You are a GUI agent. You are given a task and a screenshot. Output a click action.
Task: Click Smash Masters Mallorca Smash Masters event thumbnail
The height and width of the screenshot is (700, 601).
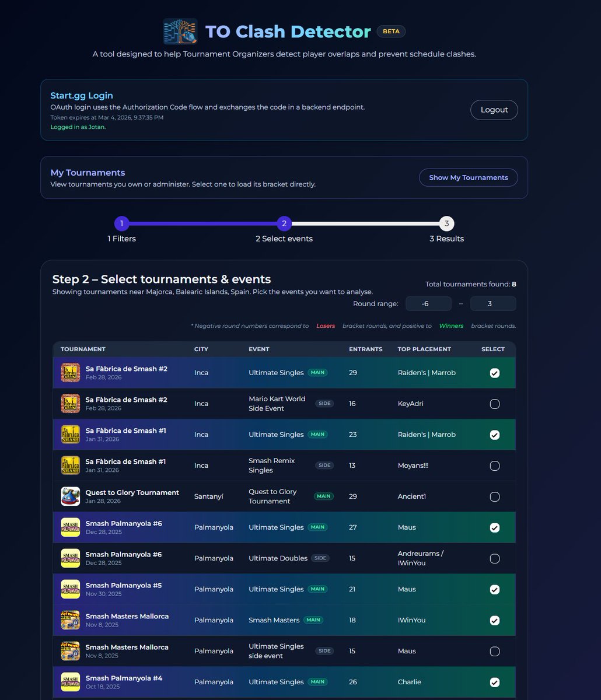71,620
